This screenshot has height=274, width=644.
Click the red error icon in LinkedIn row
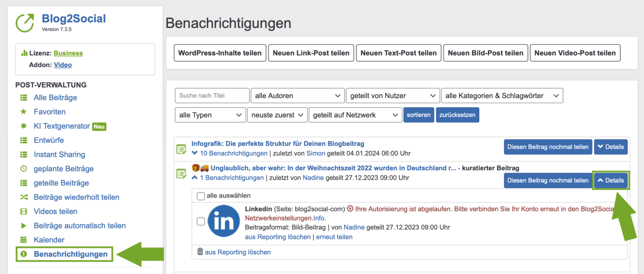[x=350, y=209]
